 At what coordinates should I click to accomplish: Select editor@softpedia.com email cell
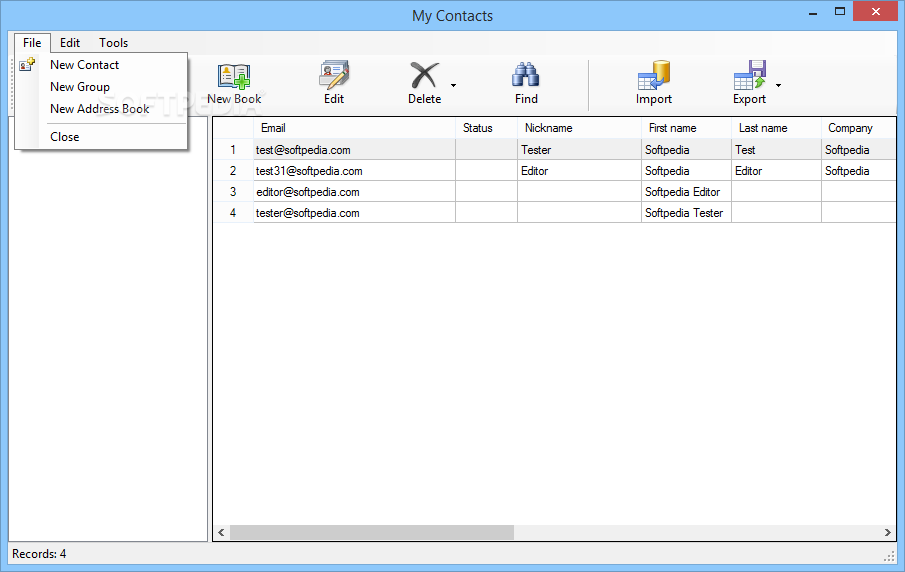[x=354, y=192]
